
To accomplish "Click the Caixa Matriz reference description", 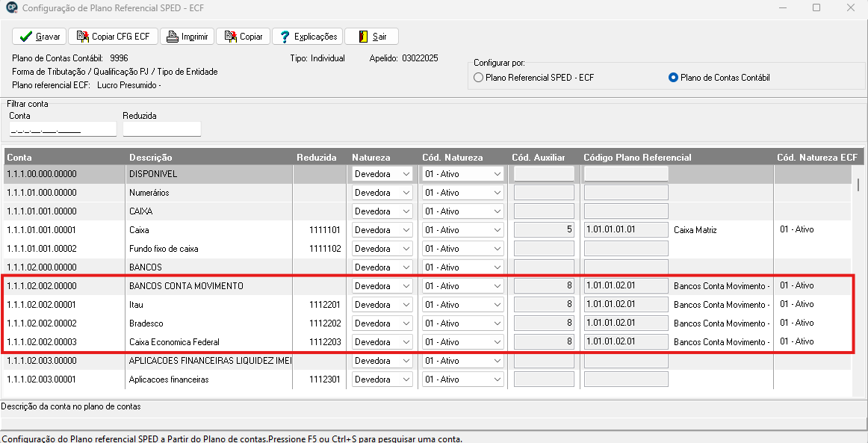I will [x=695, y=230].
